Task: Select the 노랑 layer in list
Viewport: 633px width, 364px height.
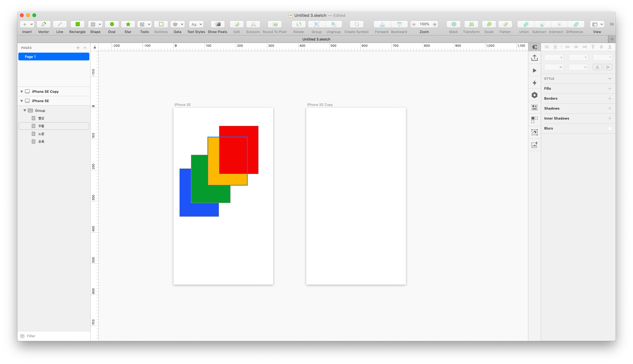Action: tap(41, 134)
